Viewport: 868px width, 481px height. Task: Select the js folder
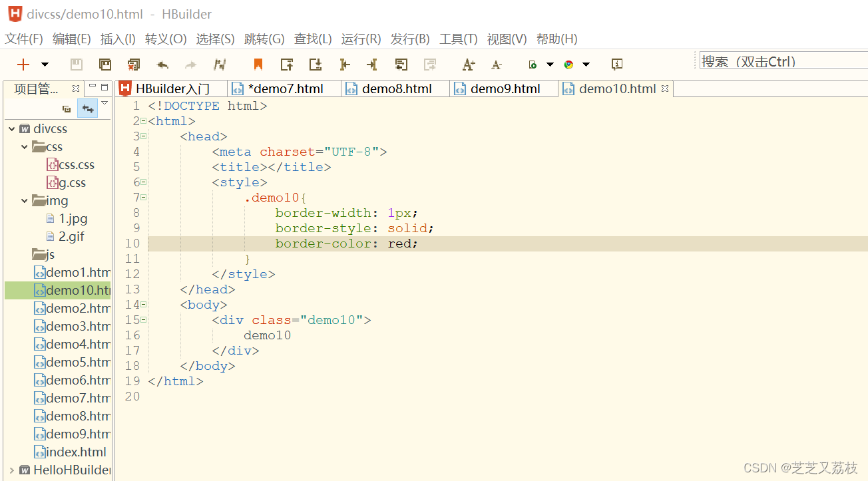(x=44, y=255)
